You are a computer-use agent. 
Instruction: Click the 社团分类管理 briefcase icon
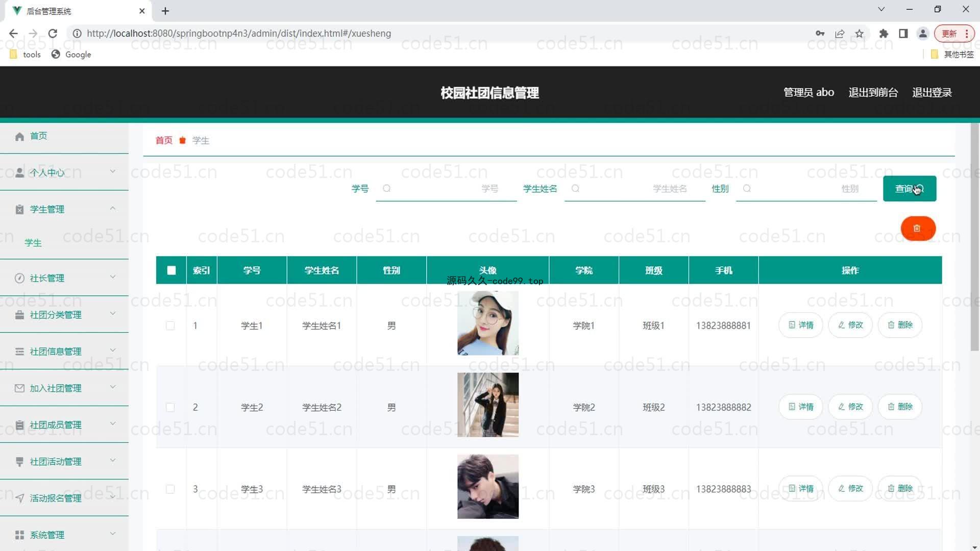tap(19, 315)
